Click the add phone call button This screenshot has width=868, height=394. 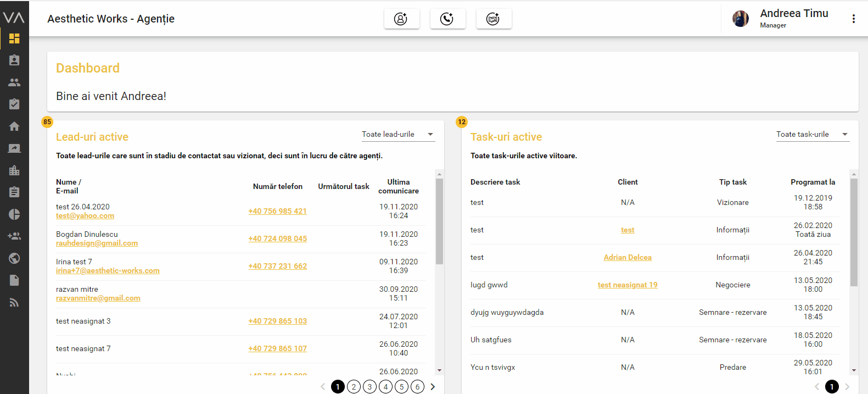pos(447,19)
